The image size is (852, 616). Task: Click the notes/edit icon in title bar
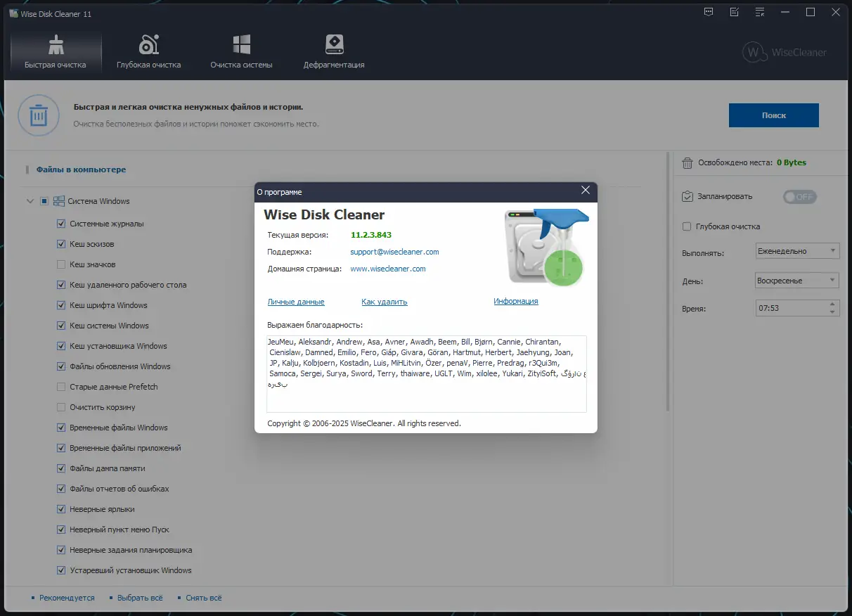pyautogui.click(x=735, y=13)
